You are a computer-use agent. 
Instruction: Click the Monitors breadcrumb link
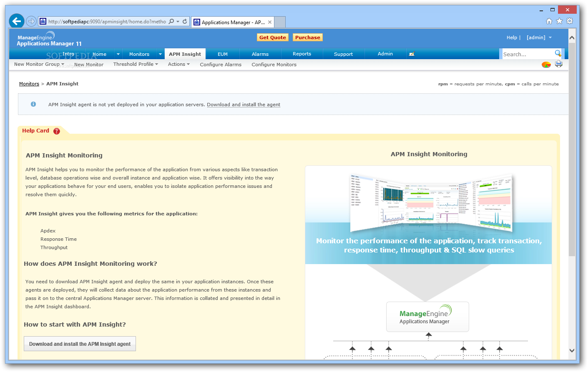(x=29, y=84)
